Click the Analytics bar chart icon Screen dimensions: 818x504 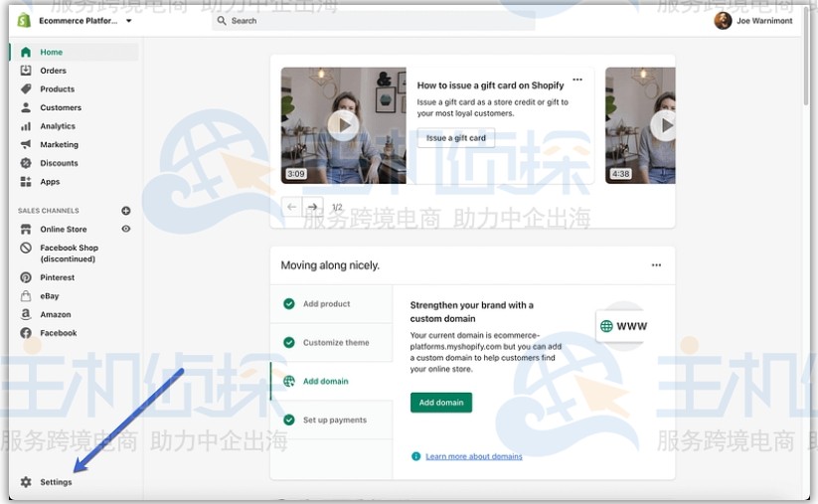tap(26, 126)
